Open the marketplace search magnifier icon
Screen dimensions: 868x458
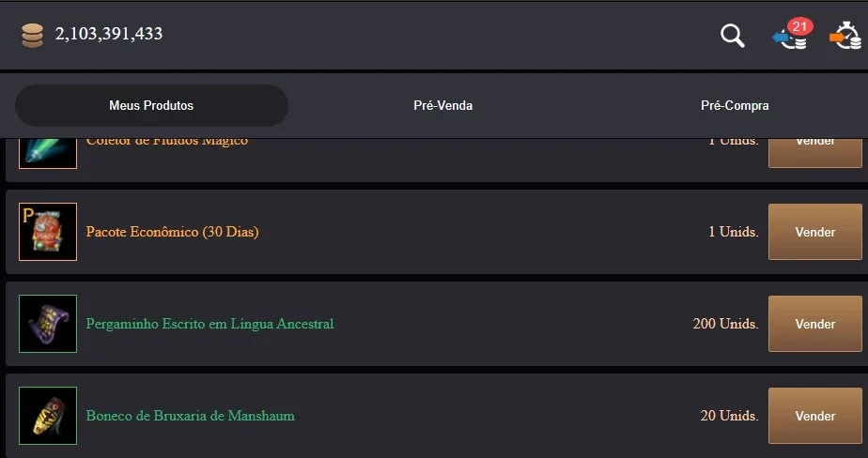click(733, 36)
